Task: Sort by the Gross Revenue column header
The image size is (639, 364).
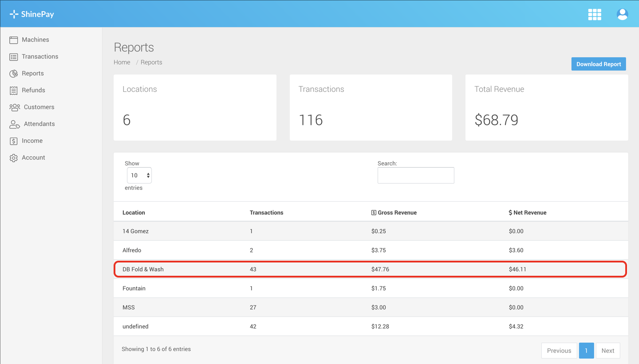Action: click(394, 212)
